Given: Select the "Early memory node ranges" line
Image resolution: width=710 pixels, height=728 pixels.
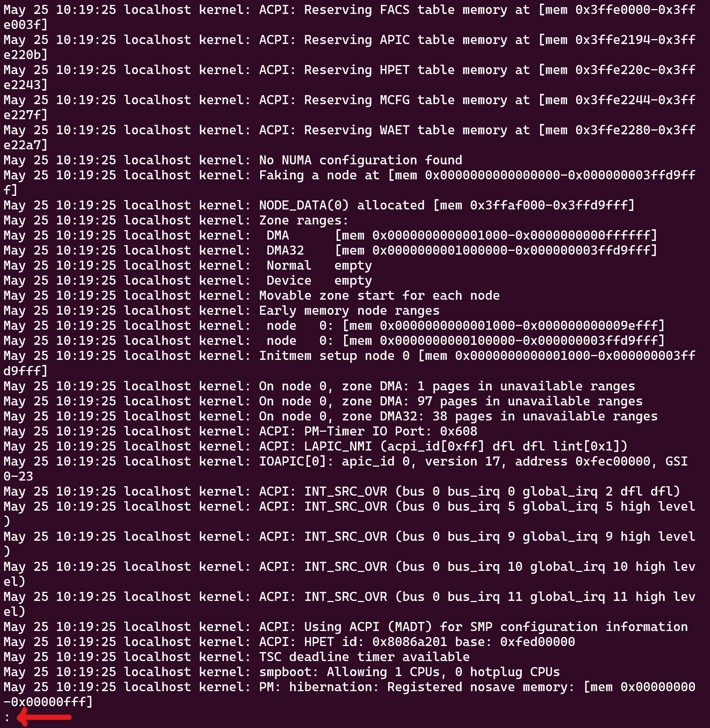Looking at the screenshot, I should pyautogui.click(x=221, y=311).
